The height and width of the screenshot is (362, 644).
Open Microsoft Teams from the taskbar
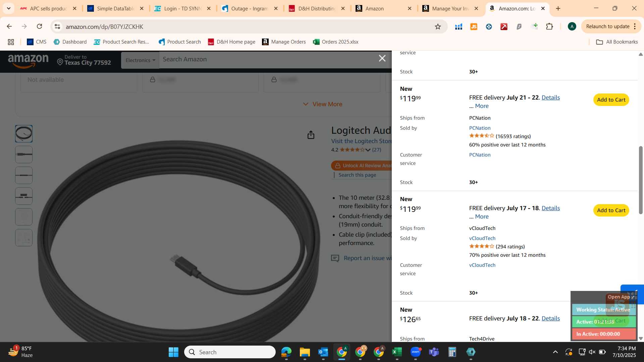pos(434,352)
